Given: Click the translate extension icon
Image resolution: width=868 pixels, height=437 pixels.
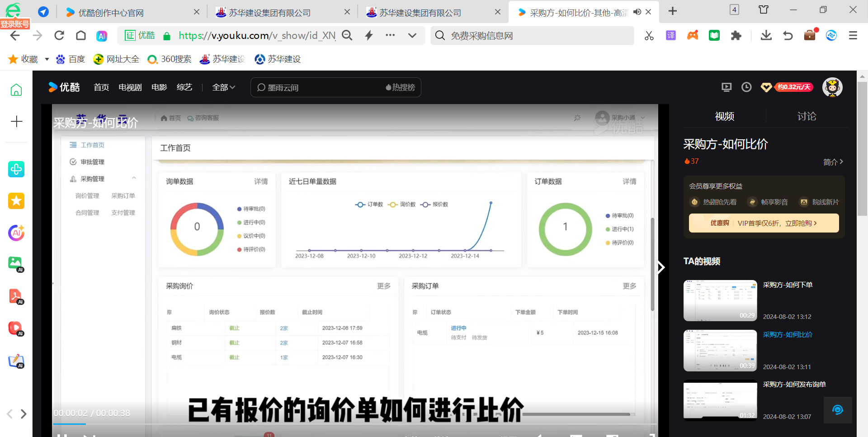Looking at the screenshot, I should pos(671,36).
